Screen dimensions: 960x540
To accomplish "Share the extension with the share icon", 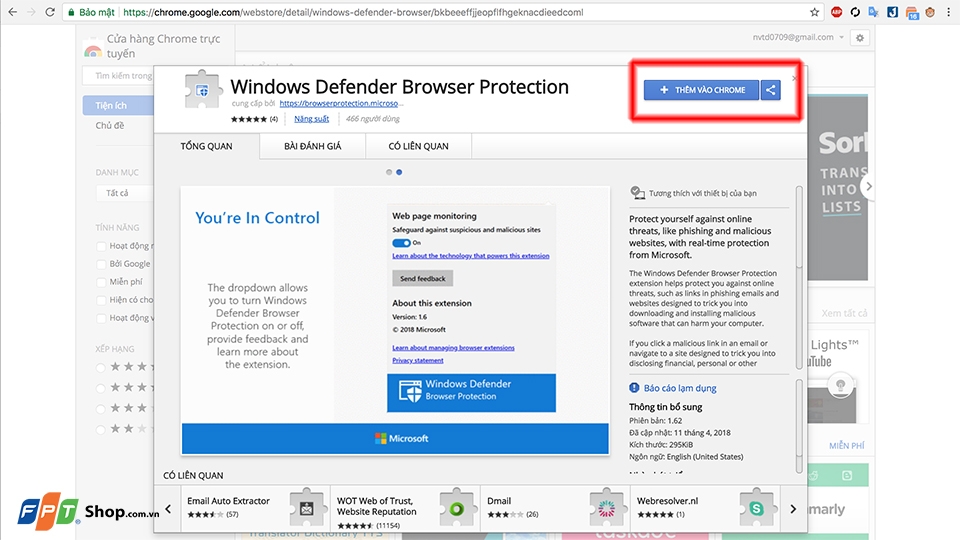I will [771, 90].
